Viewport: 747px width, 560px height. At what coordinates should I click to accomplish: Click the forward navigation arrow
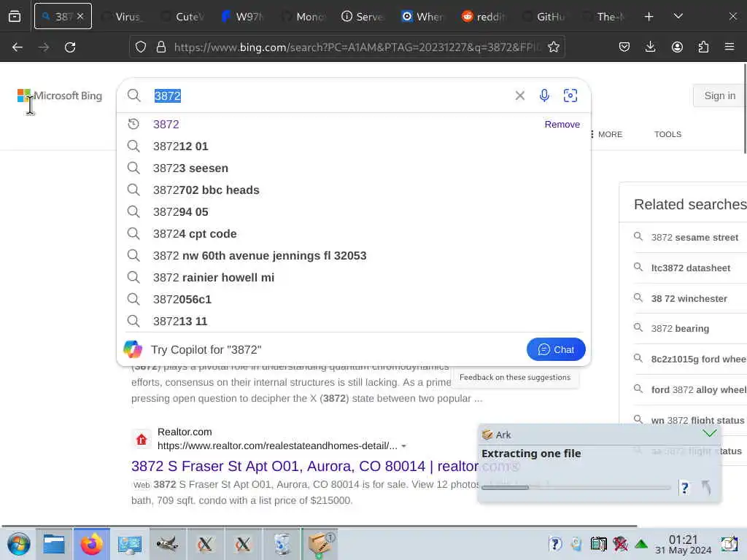(x=44, y=47)
